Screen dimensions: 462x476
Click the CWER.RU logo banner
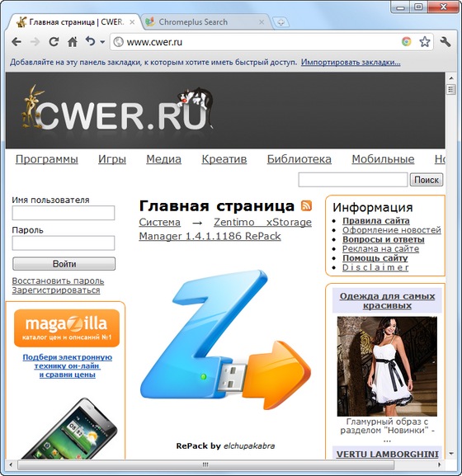pos(118,108)
